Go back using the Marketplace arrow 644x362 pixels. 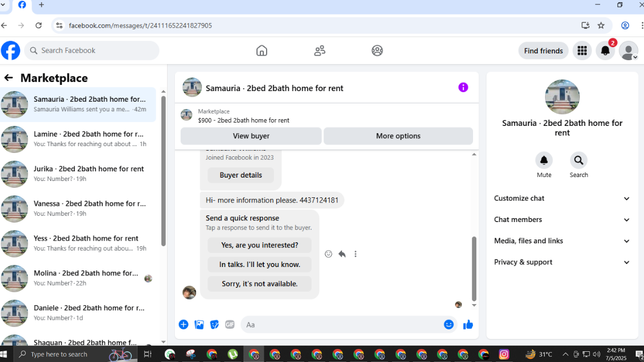[x=8, y=78]
